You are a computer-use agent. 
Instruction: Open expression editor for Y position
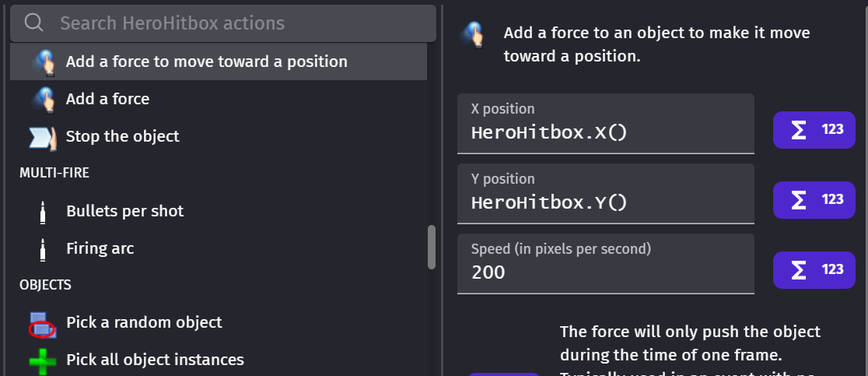coord(813,199)
